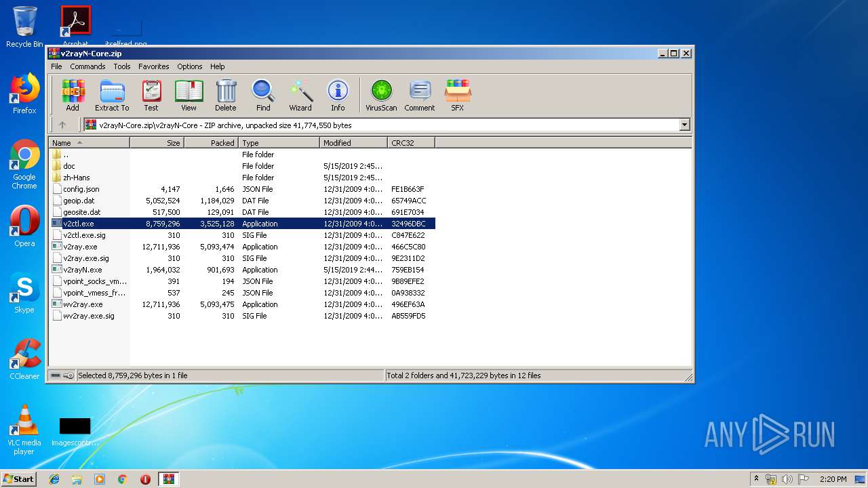The image size is (868, 488).
Task: Start a VirusScan on the archive
Action: 381,95
